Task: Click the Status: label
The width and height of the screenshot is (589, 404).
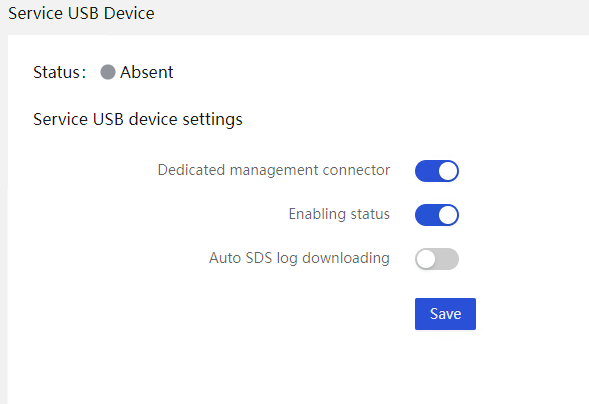Action: pyautogui.click(x=60, y=72)
